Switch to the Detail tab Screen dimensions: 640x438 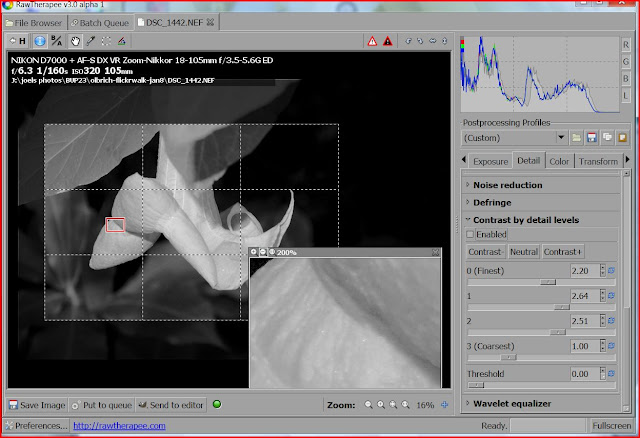tap(529, 161)
